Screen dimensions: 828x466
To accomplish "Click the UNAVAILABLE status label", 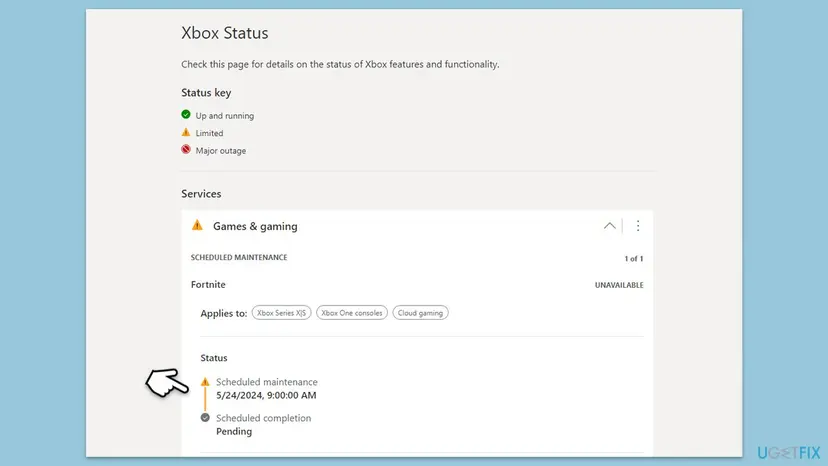I will click(x=619, y=285).
